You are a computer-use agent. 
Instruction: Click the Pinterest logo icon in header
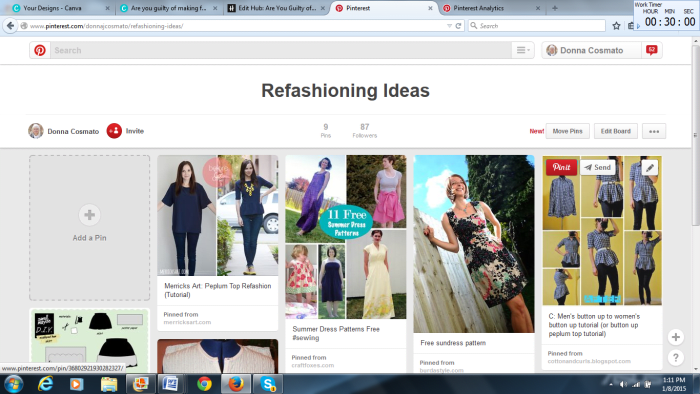pyautogui.click(x=40, y=50)
